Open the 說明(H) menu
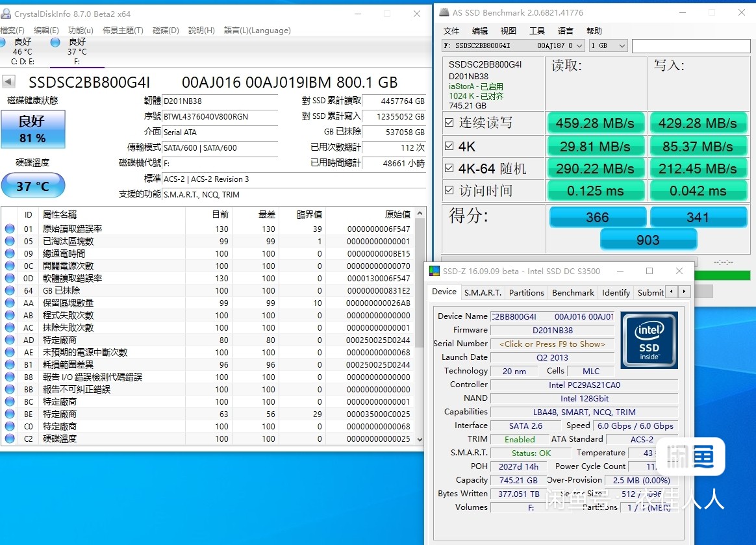756x545 pixels. click(201, 31)
